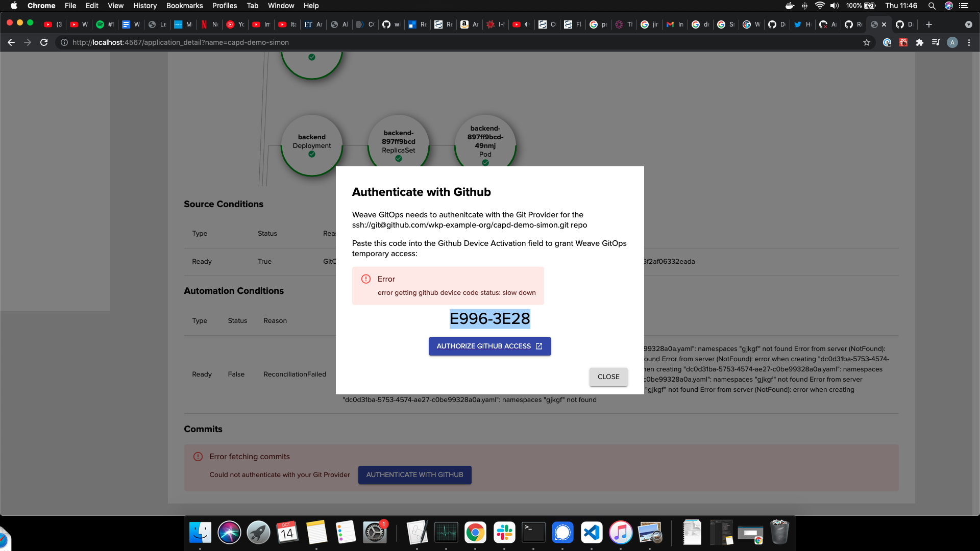This screenshot has height=551, width=980.
Task: Launch Siri from the dock
Action: pos(229,533)
